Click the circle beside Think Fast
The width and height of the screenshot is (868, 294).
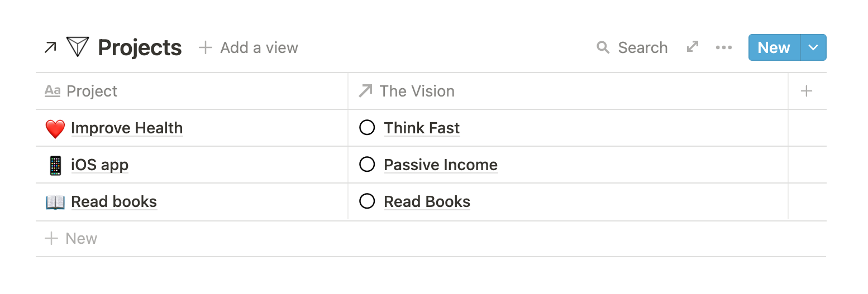367,128
